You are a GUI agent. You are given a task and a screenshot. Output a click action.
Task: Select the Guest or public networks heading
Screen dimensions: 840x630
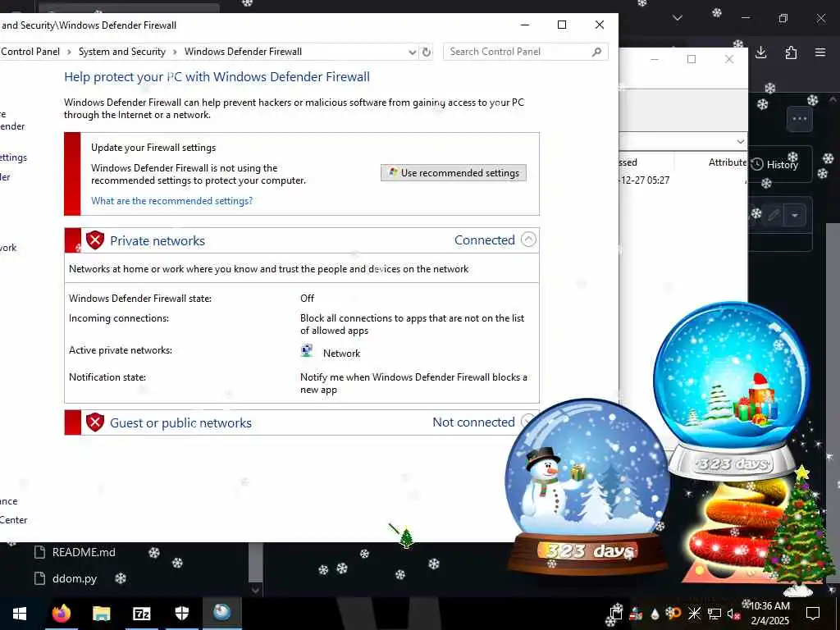click(180, 422)
